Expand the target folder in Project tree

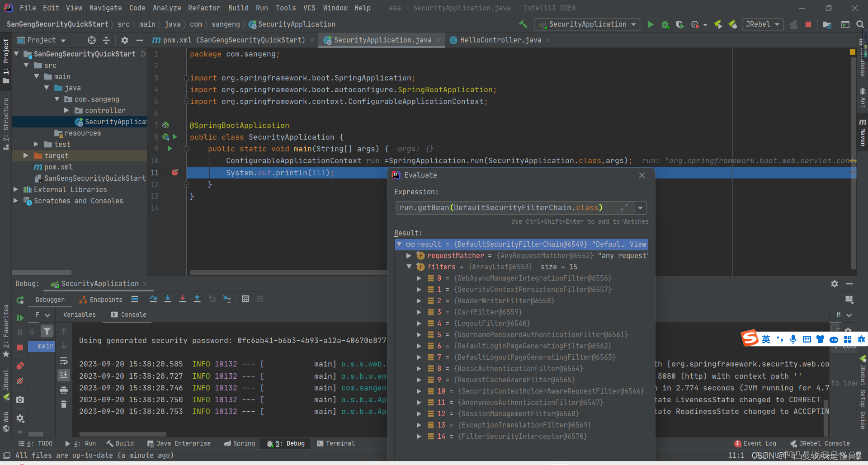tap(26, 155)
